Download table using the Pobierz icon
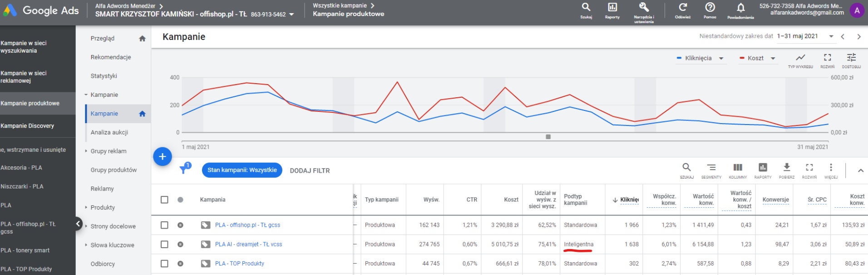Viewport: 868px width, 275px height. (x=787, y=168)
